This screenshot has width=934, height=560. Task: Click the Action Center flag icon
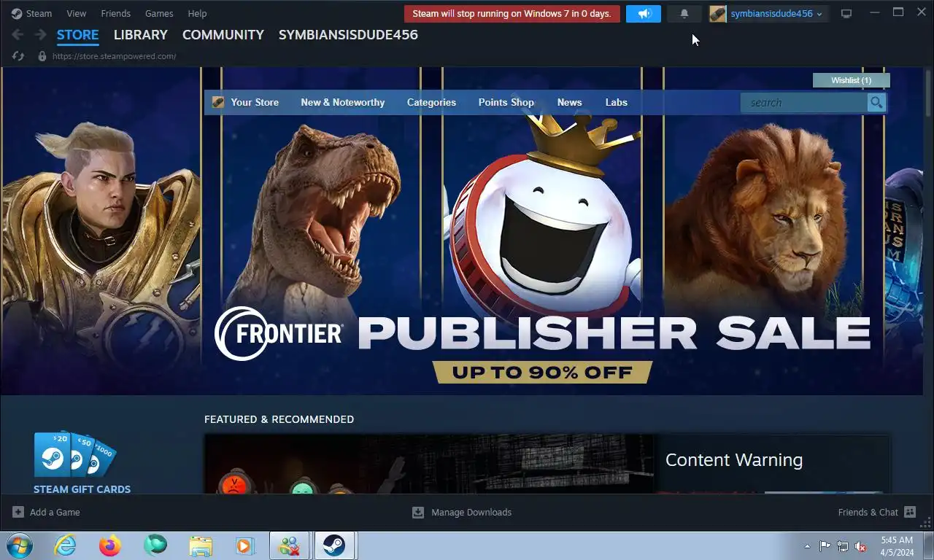pyautogui.click(x=825, y=546)
